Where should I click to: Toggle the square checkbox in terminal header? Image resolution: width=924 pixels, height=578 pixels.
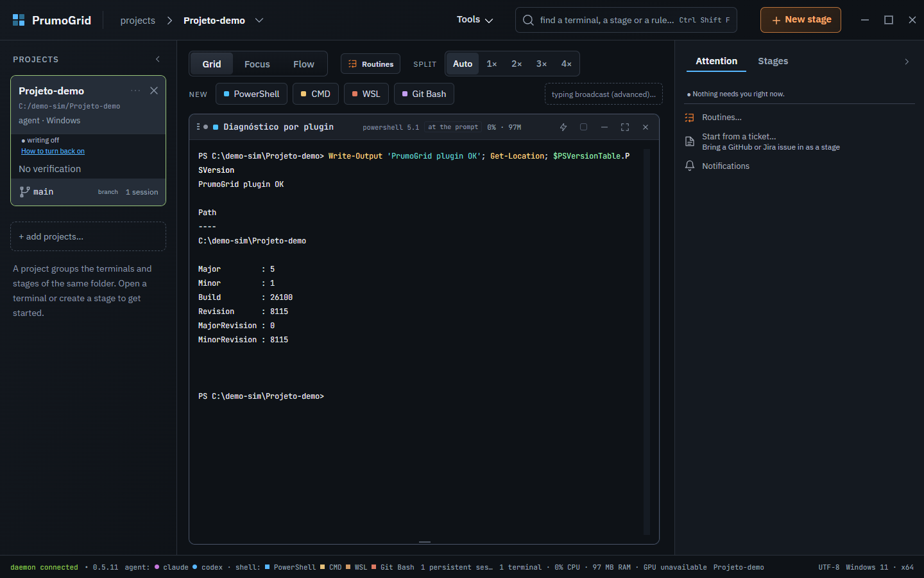click(x=583, y=127)
